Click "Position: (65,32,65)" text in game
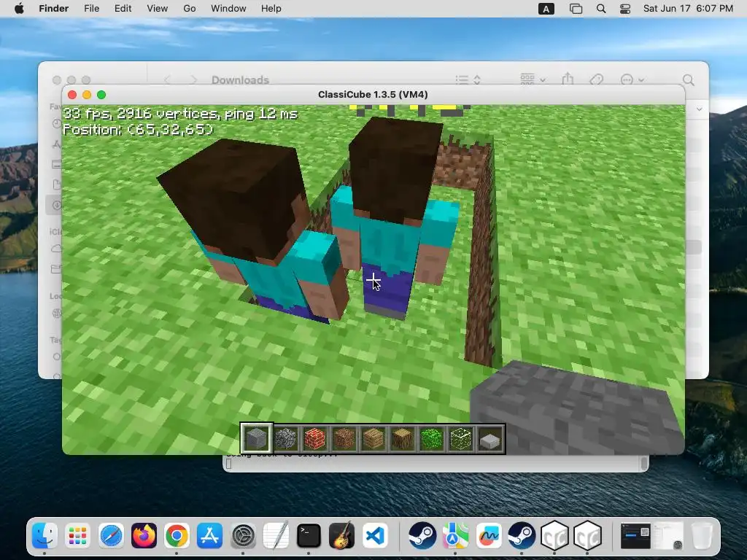 138,130
